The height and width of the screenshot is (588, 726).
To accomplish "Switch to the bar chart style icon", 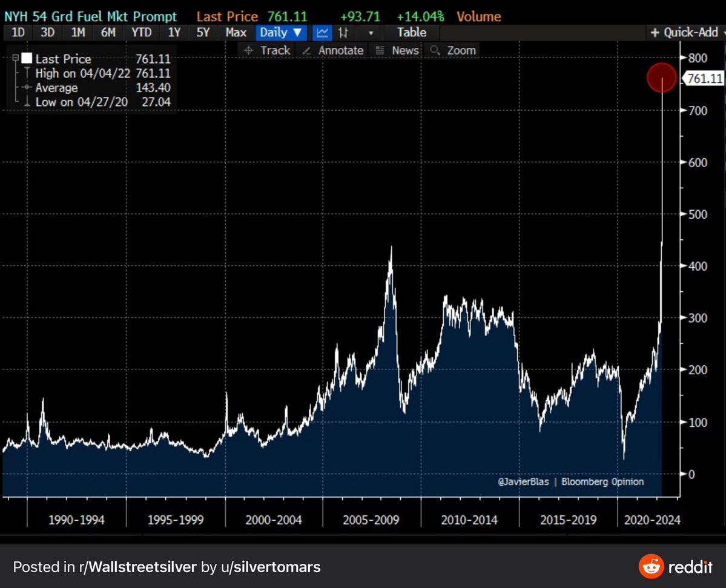I will (343, 33).
